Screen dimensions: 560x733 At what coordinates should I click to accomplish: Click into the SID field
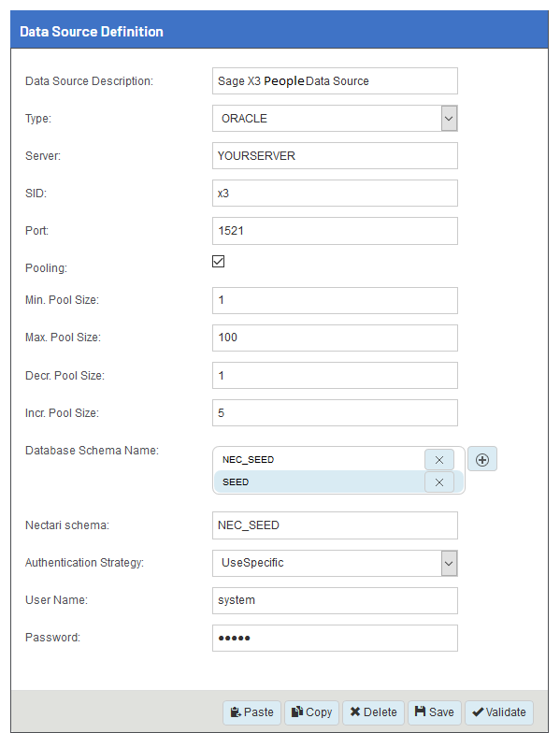pyautogui.click(x=335, y=193)
